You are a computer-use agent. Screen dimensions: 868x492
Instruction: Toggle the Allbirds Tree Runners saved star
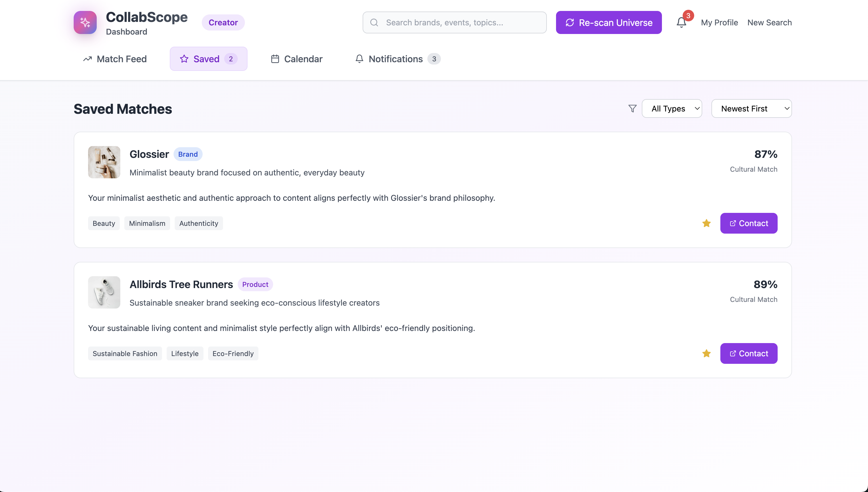(x=706, y=353)
